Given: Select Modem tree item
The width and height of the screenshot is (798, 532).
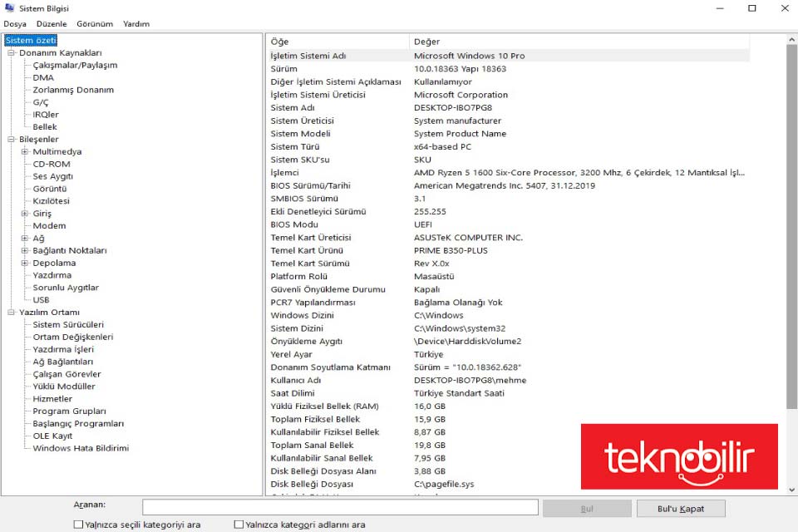Looking at the screenshot, I should [49, 225].
